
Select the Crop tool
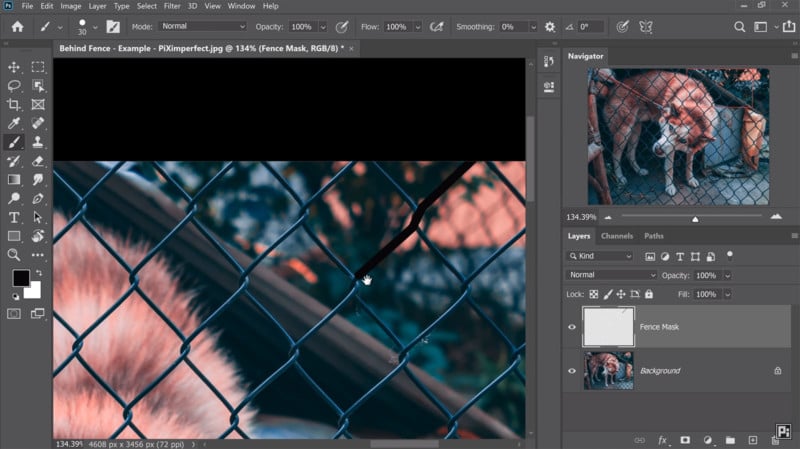click(x=14, y=105)
